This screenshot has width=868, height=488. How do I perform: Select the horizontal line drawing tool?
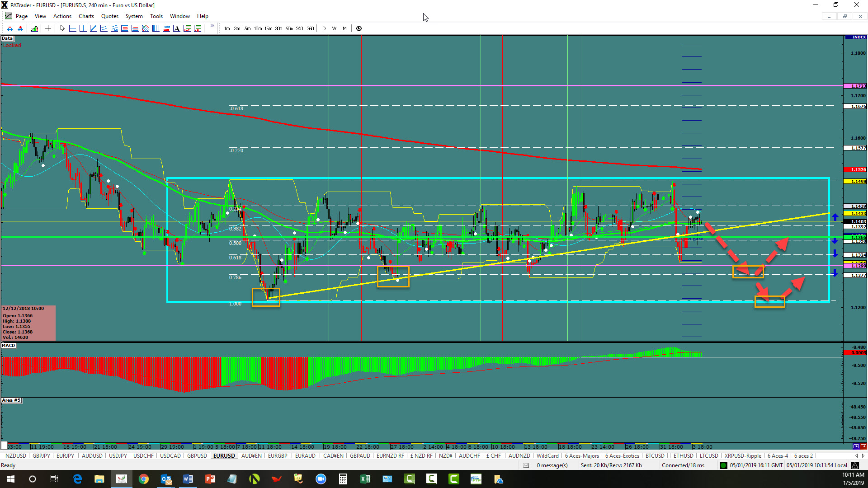[72, 28]
